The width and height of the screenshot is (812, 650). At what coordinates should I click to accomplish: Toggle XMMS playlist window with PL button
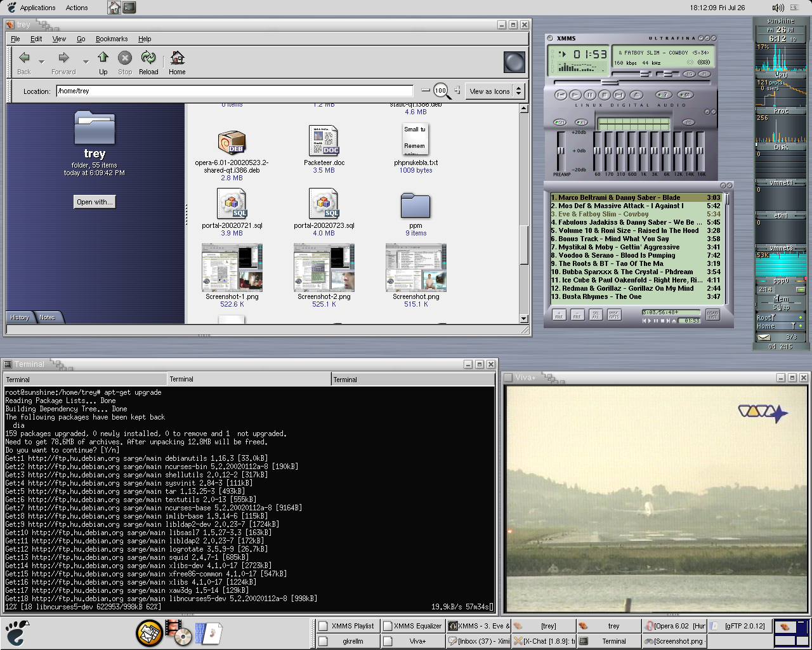click(704, 74)
